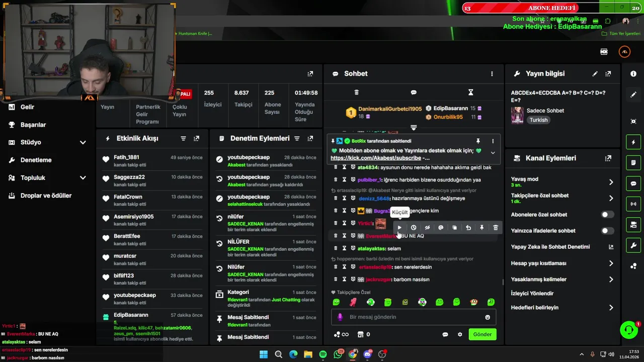Viewport: 644px width, 362px height.
Task: Copy message via toolbar copy icon
Action: [454, 228]
